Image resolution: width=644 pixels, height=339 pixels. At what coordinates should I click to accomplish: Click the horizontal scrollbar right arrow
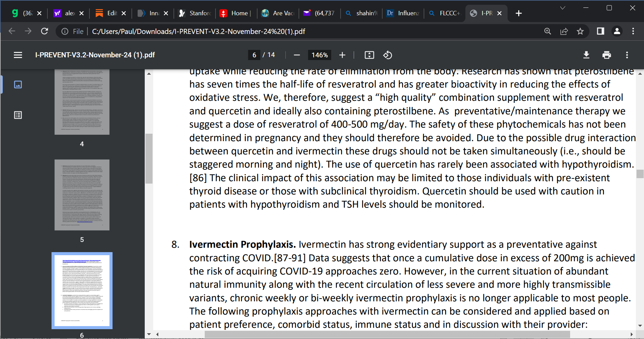(x=631, y=335)
